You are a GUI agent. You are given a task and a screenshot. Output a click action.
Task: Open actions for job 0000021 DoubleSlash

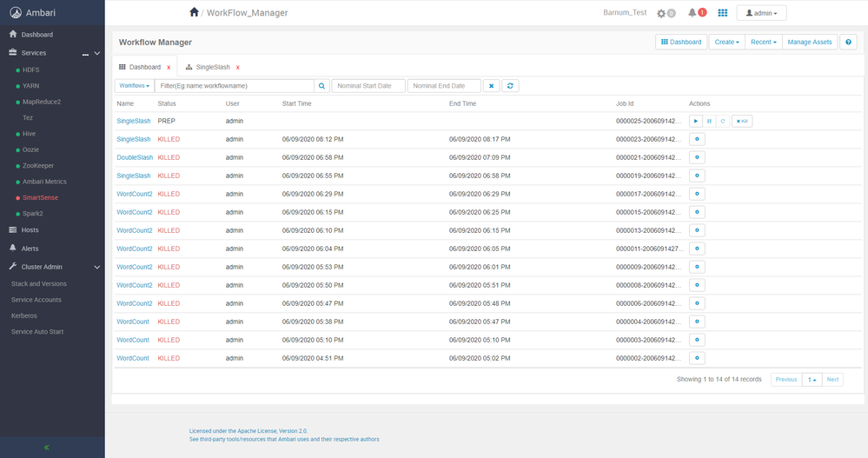(x=697, y=158)
